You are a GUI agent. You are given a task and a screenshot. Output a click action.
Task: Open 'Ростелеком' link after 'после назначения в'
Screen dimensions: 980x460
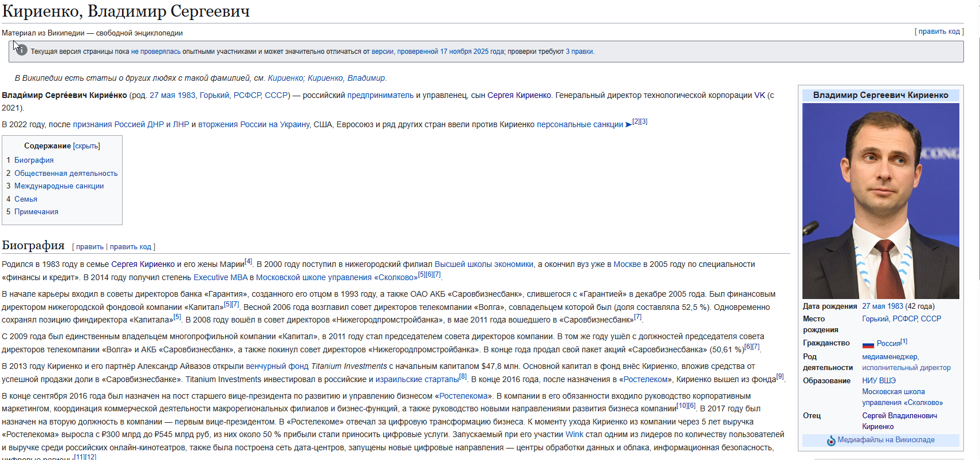point(646,379)
